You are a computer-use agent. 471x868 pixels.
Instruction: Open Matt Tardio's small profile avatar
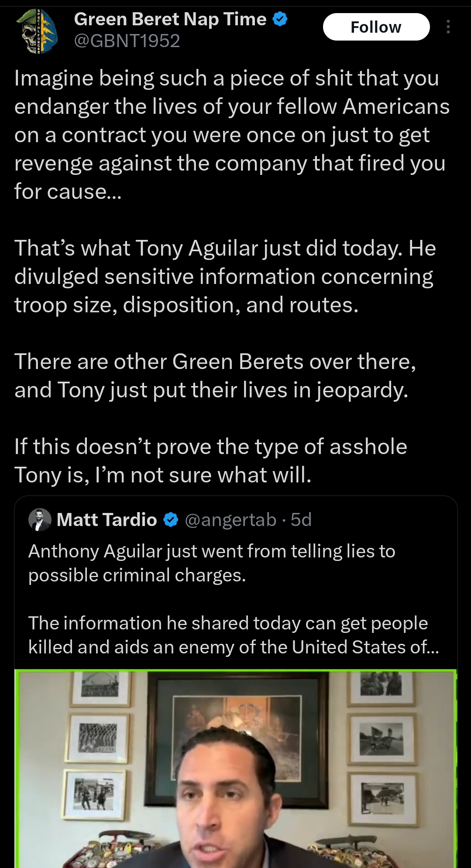click(40, 519)
